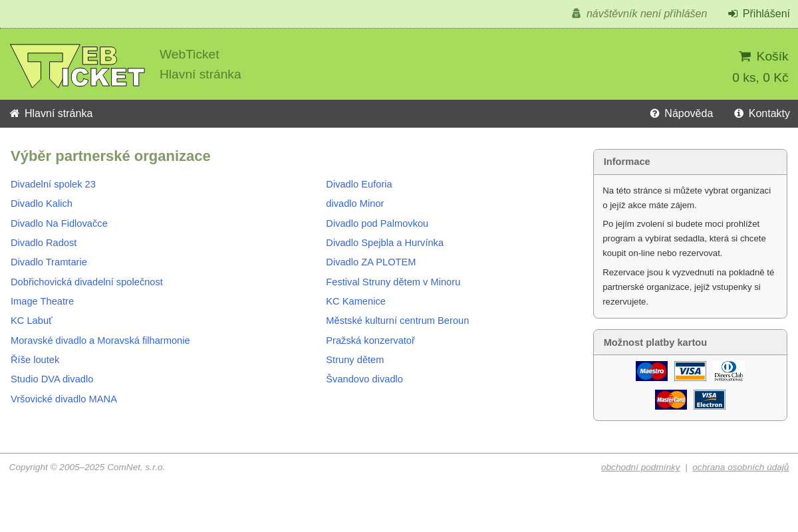798x532 pixels.
Task: Click the Kontakty info icon
Action: (738, 113)
